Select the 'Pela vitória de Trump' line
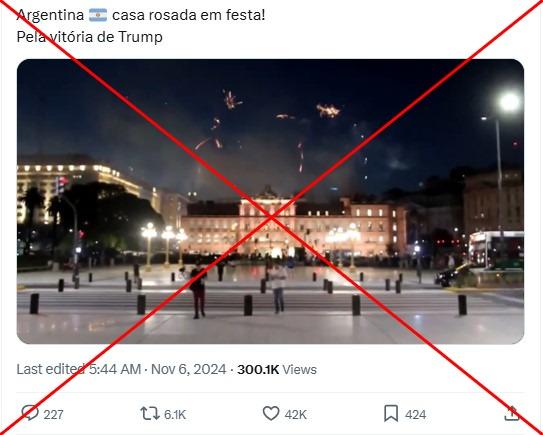The image size is (543, 435). (90, 37)
